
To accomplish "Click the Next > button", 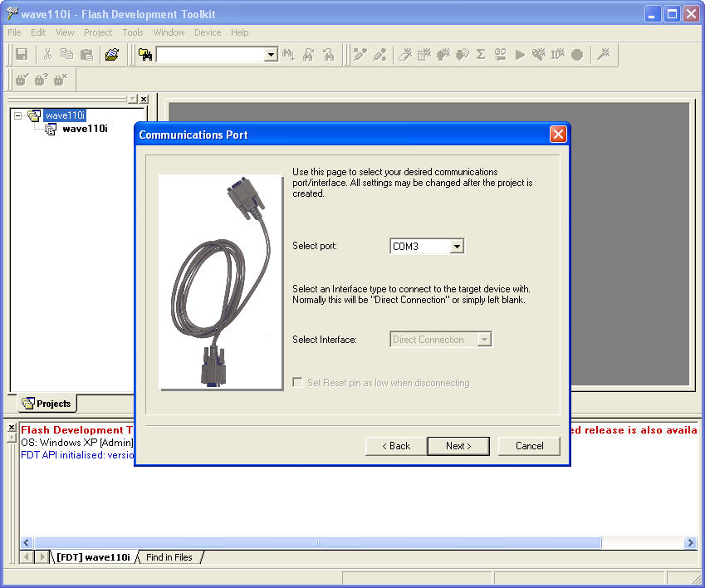I will pos(458,446).
